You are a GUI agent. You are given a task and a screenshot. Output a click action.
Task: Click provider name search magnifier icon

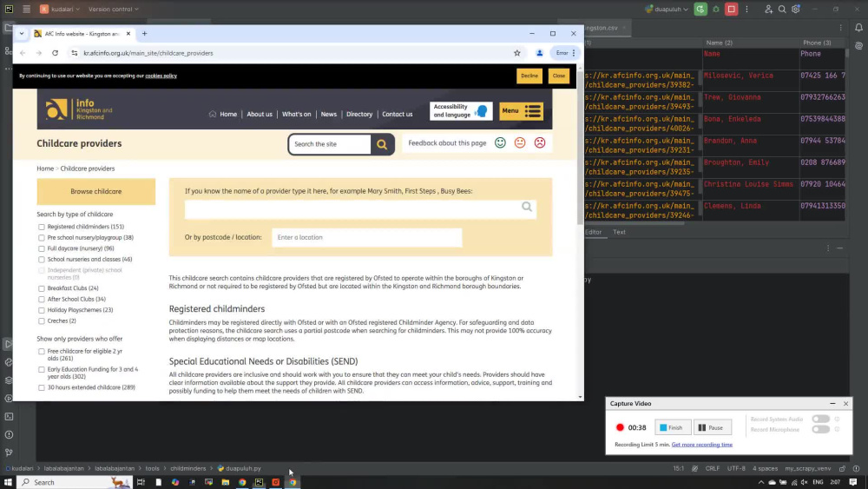(527, 207)
